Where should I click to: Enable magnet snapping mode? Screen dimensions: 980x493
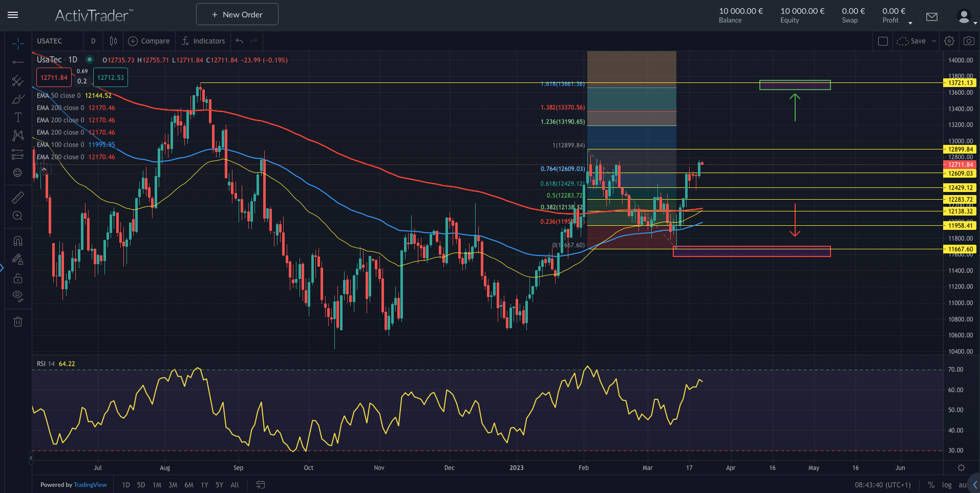click(x=18, y=240)
